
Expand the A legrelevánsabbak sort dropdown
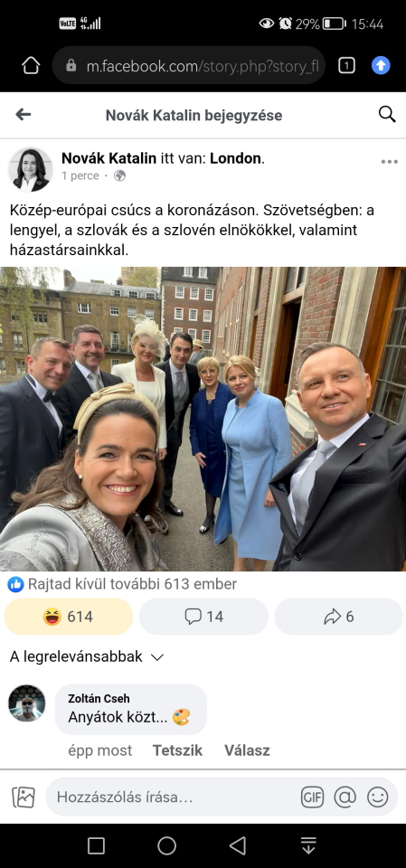click(x=87, y=657)
